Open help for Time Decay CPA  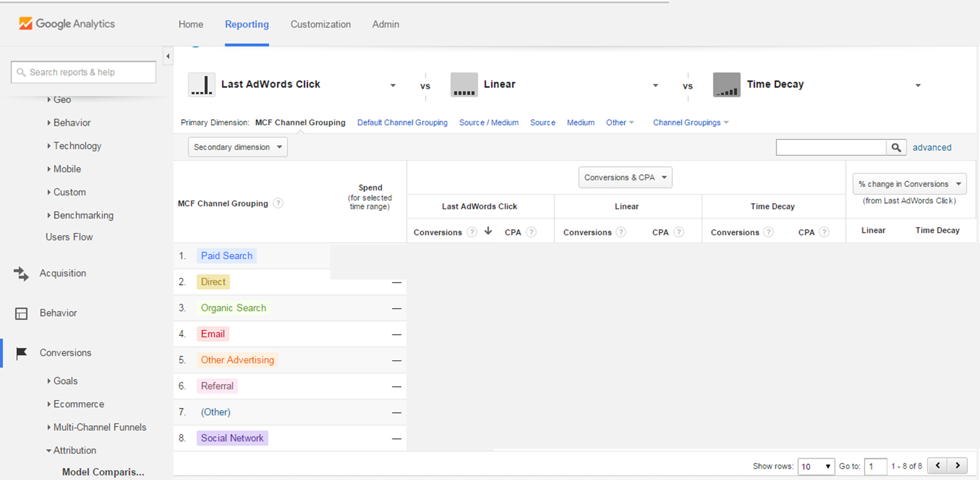point(824,232)
